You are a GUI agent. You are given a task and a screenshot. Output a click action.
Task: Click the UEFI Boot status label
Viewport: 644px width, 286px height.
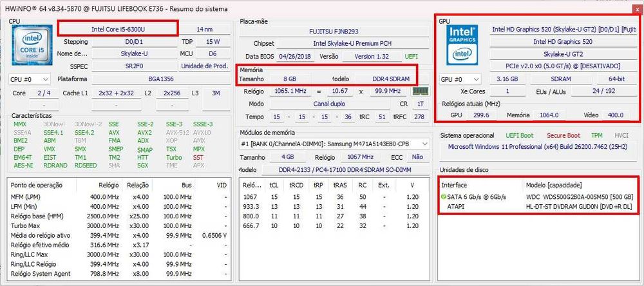tap(520, 135)
